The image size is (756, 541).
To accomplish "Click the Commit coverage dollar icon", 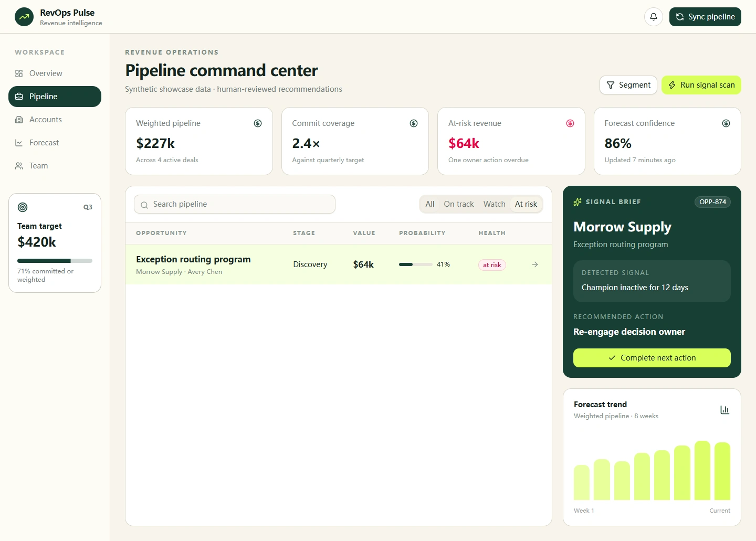I will point(414,123).
